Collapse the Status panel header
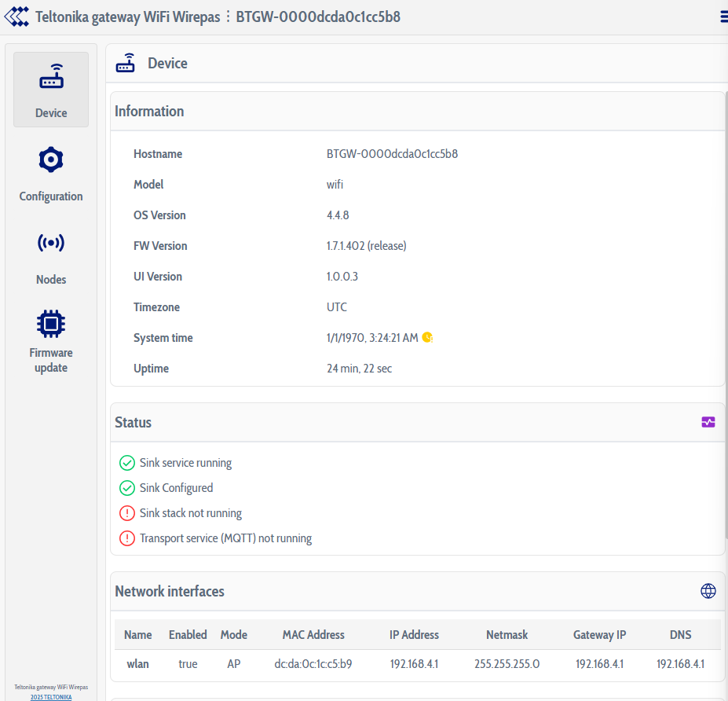The height and width of the screenshot is (701, 728). point(134,422)
